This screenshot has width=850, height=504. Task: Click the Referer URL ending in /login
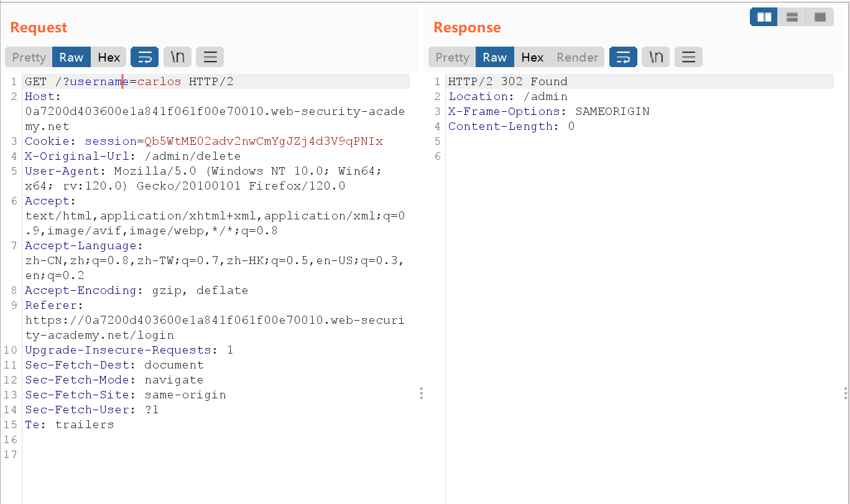pyautogui.click(x=215, y=328)
